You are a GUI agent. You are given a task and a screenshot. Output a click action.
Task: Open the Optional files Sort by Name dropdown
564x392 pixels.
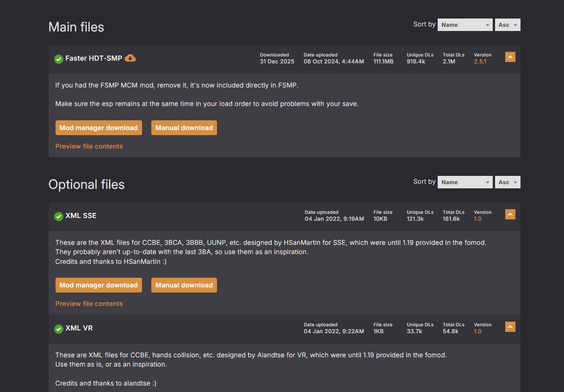coord(465,182)
